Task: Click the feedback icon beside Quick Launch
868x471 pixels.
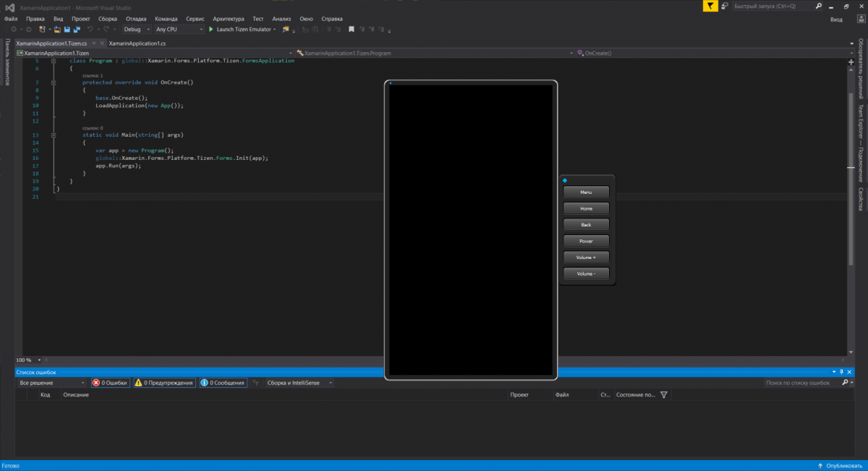Action: tap(725, 6)
